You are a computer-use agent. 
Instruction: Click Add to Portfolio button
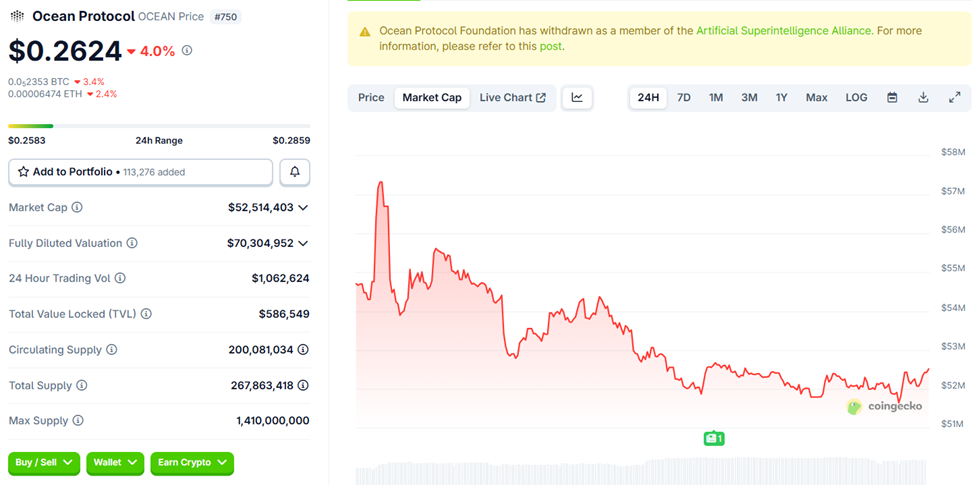pyautogui.click(x=140, y=172)
